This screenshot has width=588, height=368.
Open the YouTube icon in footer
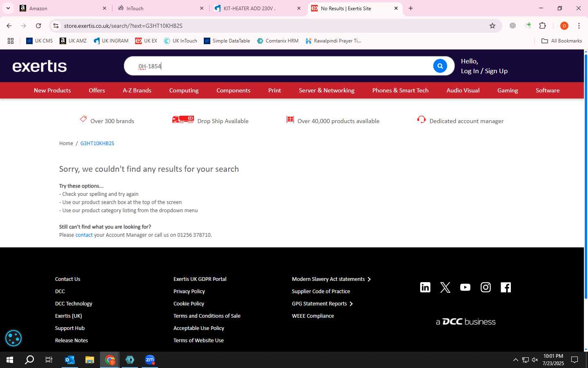pos(465,287)
